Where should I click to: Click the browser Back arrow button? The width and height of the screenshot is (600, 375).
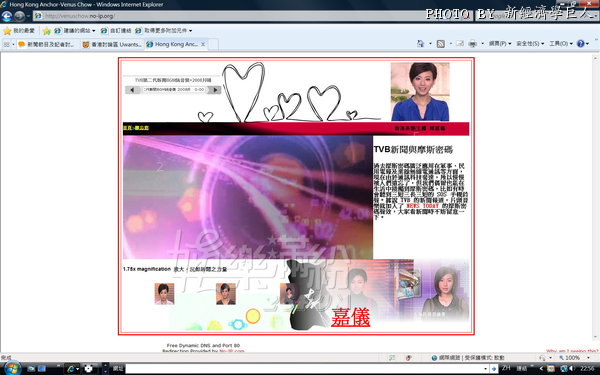pyautogui.click(x=7, y=16)
